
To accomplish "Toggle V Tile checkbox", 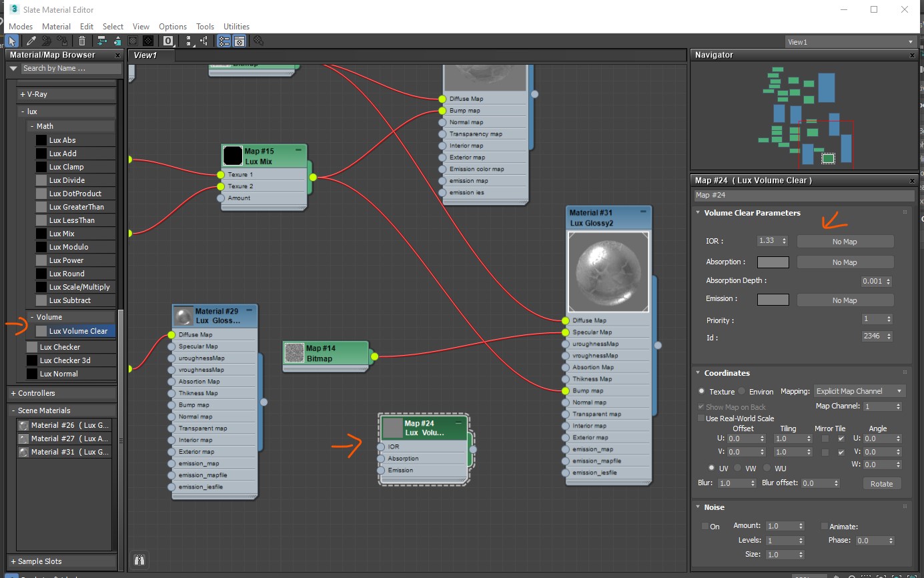I will [x=841, y=453].
